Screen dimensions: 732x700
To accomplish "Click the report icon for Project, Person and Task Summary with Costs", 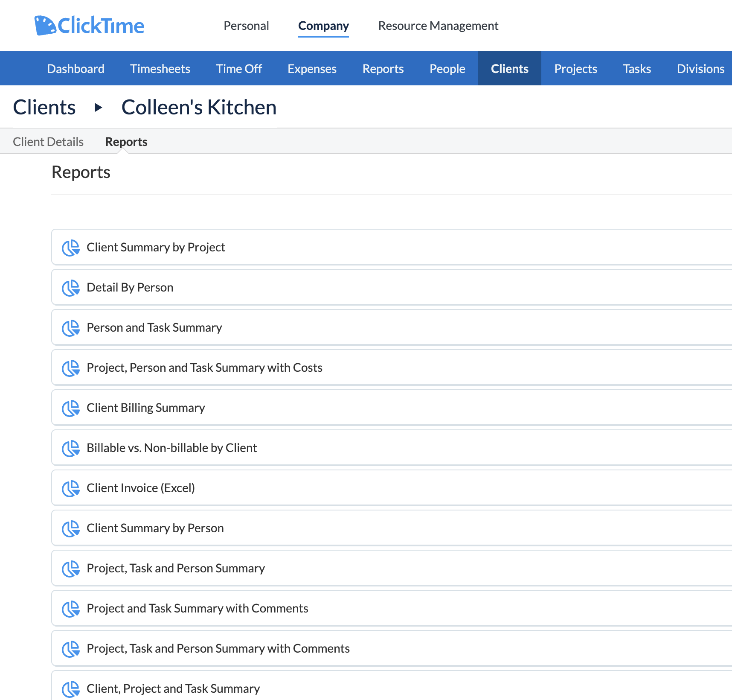I will (x=71, y=368).
